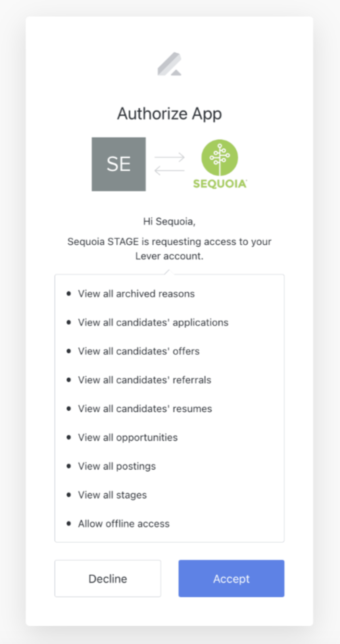Click the bullet beside 'View all postings'
This screenshot has width=340, height=644.
coord(69,466)
